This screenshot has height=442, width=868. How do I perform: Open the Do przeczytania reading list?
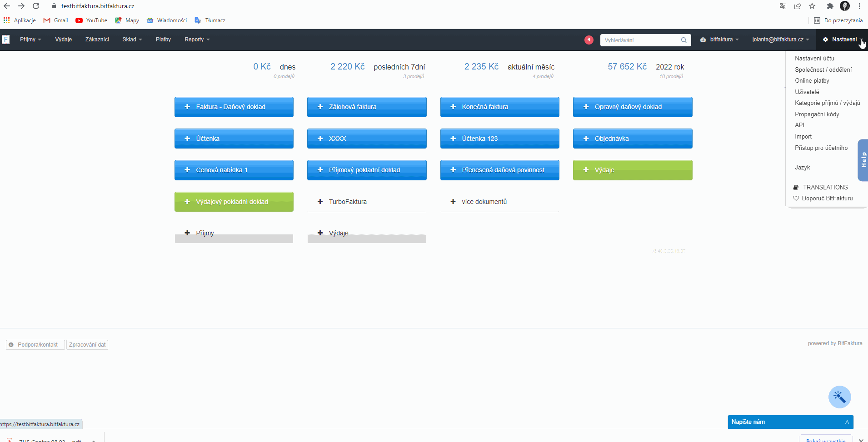coord(838,20)
